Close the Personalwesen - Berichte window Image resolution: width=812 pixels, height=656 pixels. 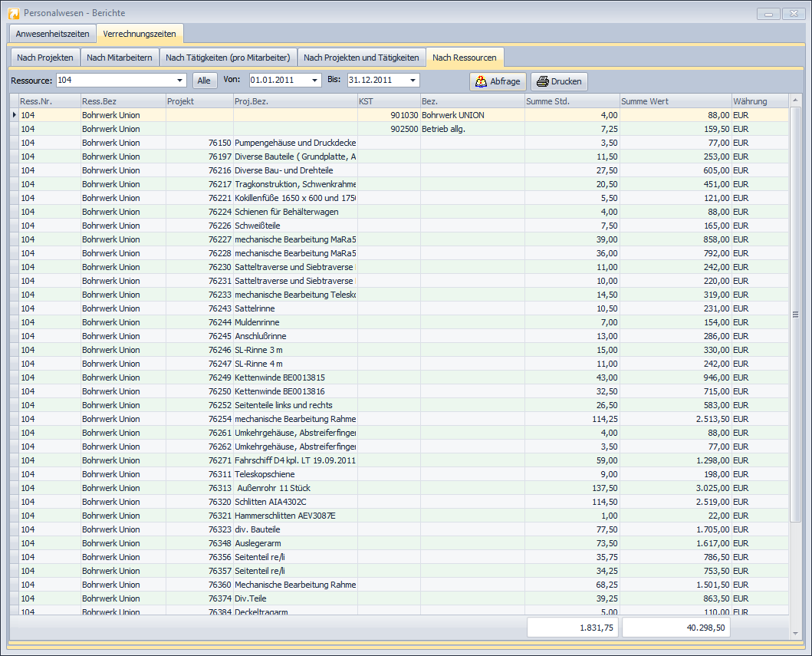(794, 14)
